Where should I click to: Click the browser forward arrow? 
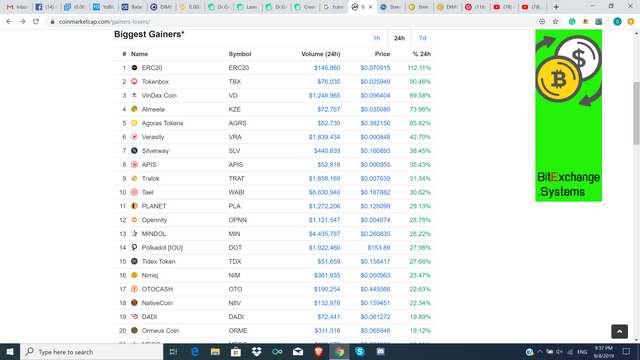(22, 22)
